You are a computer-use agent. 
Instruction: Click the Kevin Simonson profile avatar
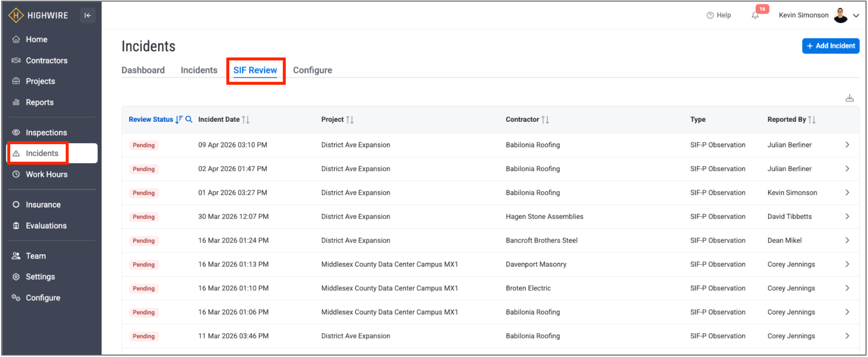tap(840, 15)
